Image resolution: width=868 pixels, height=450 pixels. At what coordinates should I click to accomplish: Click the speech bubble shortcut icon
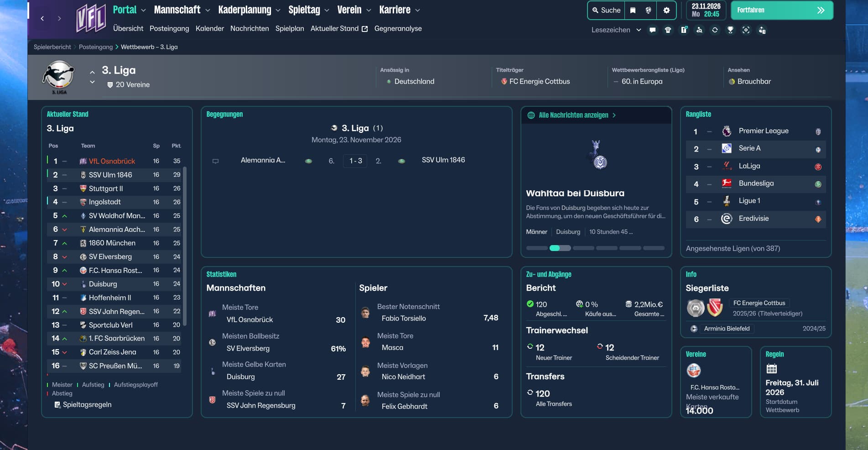coord(652,30)
